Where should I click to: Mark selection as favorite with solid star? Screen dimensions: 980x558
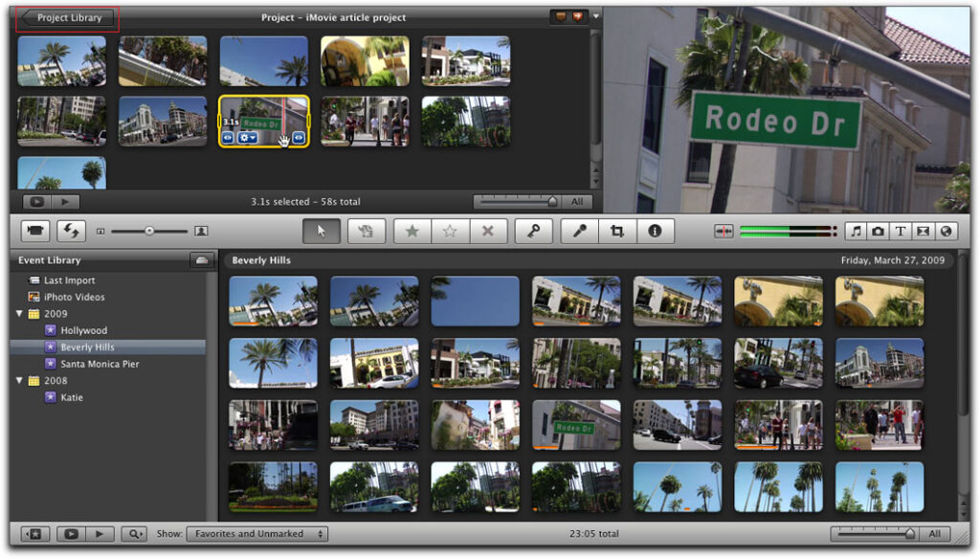(412, 231)
